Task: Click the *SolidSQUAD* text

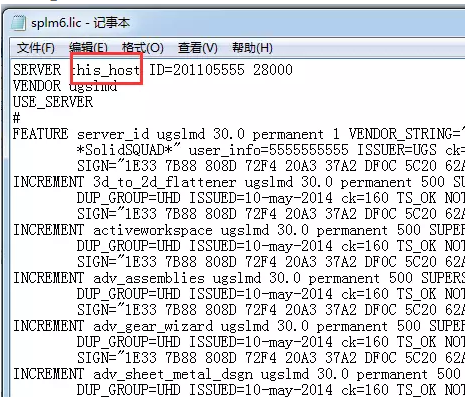Action: [128, 150]
